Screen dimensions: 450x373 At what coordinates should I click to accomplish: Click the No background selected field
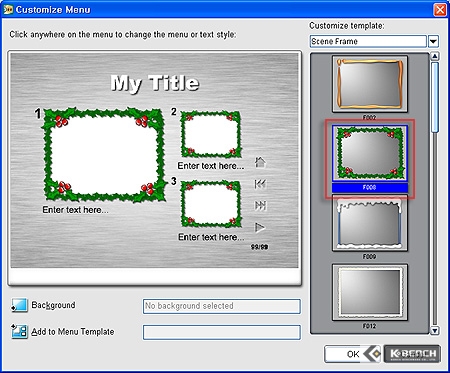tap(222, 306)
